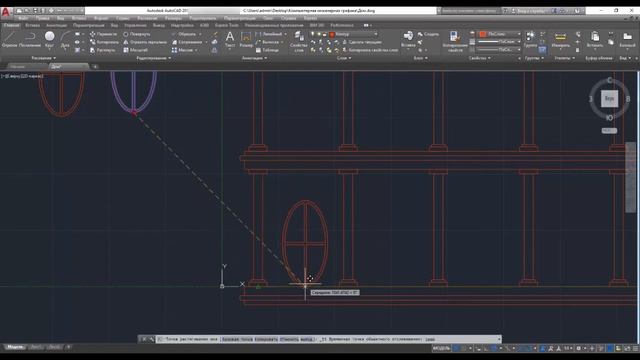
Task: Click Сделать текущим layer button
Action: tap(362, 42)
